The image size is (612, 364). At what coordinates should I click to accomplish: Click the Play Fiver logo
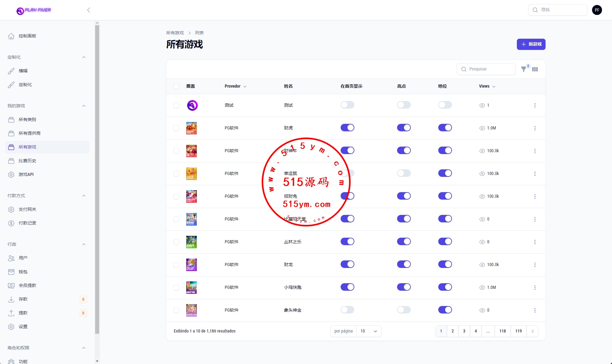tap(34, 11)
